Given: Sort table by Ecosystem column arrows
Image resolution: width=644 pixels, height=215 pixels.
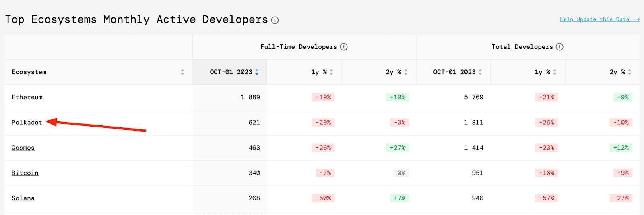Looking at the screenshot, I should (x=182, y=72).
